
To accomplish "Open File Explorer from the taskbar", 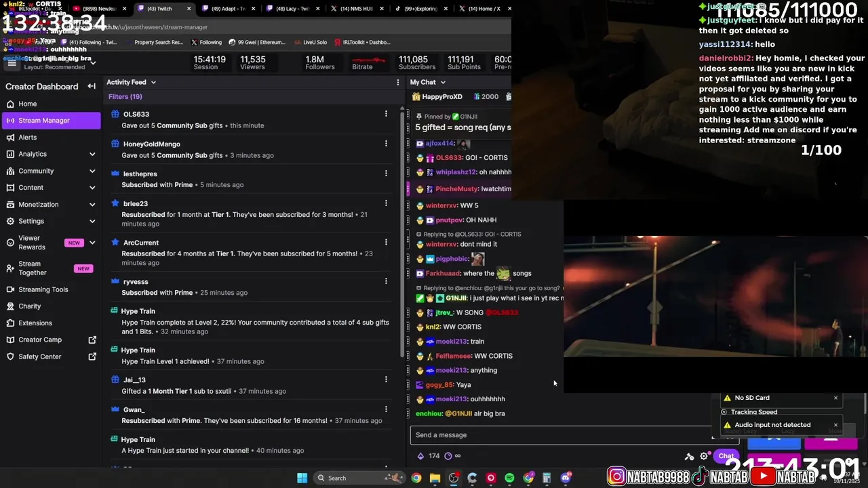I will pos(435,478).
